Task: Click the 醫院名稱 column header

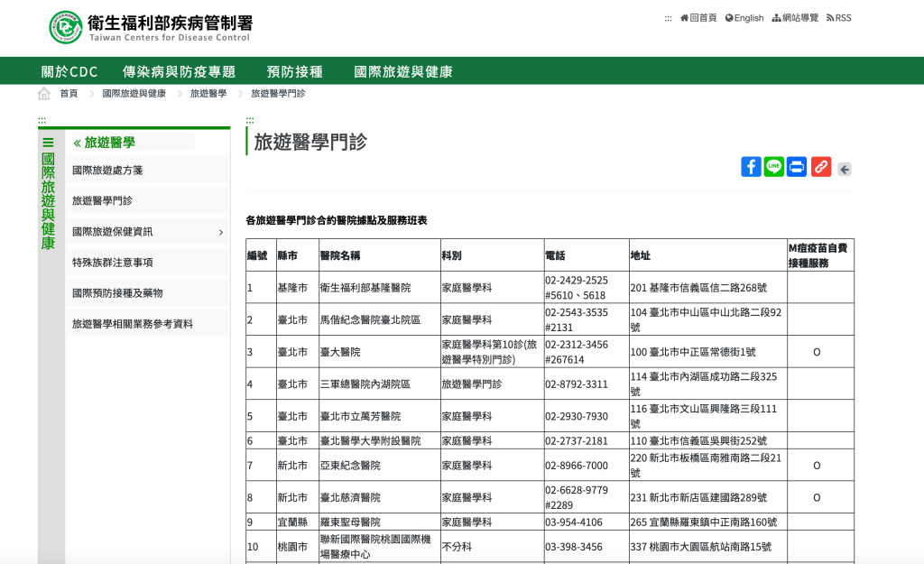Action: pos(380,255)
